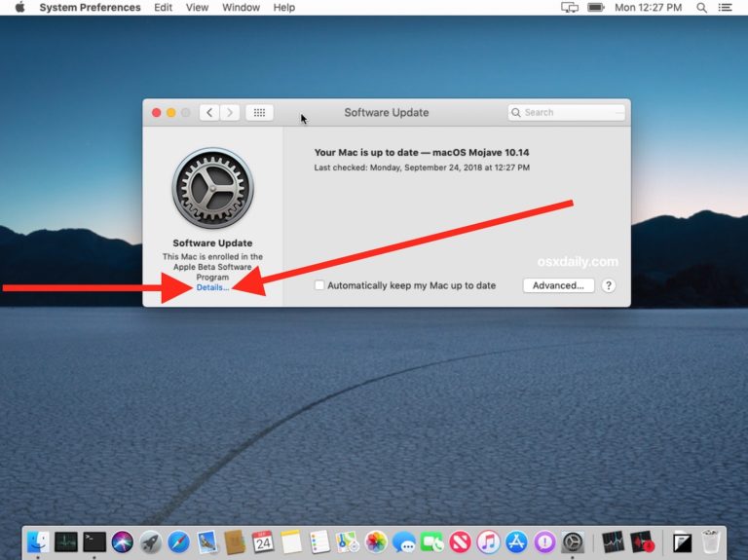Open Finder from the Dock
748x560 pixels.
[38, 542]
